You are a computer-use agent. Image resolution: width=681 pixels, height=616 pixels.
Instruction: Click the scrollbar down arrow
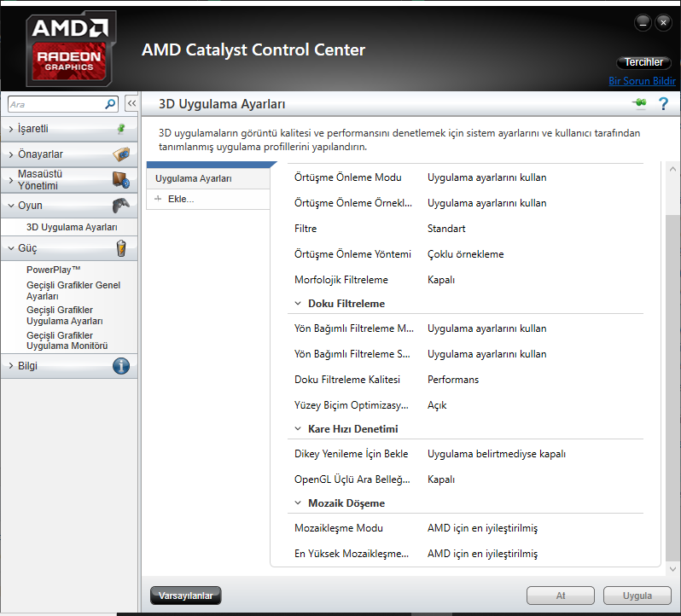(x=672, y=569)
